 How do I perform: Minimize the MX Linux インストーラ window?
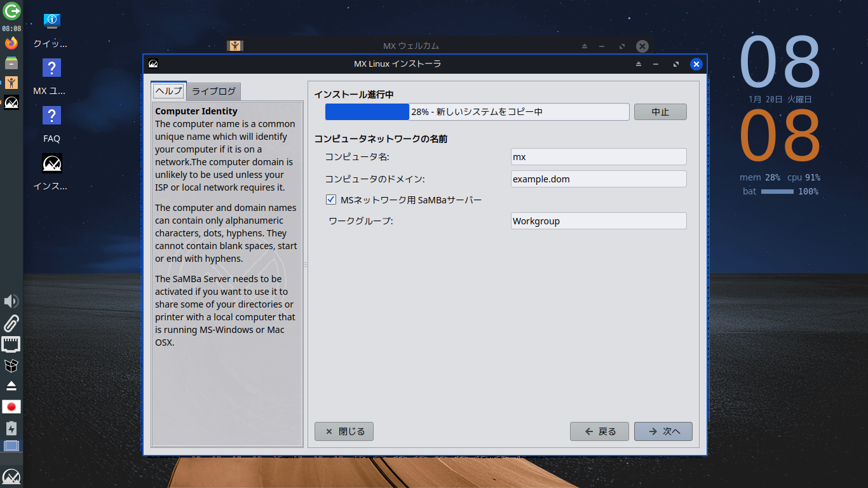[657, 64]
